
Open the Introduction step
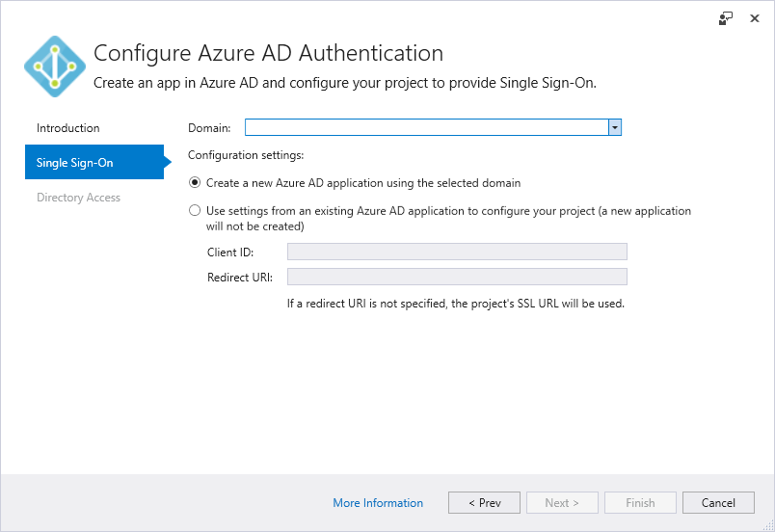click(x=68, y=128)
